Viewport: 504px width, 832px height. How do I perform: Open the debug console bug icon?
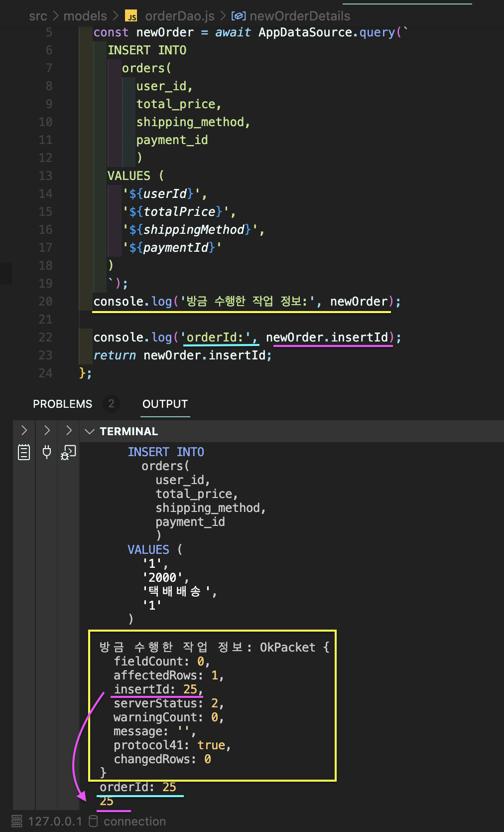pyautogui.click(x=68, y=452)
